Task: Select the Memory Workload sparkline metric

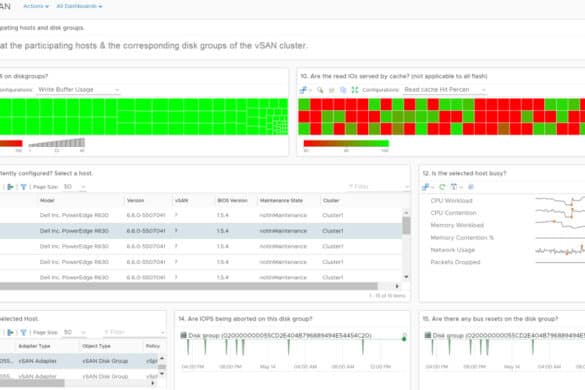Action: [457, 225]
